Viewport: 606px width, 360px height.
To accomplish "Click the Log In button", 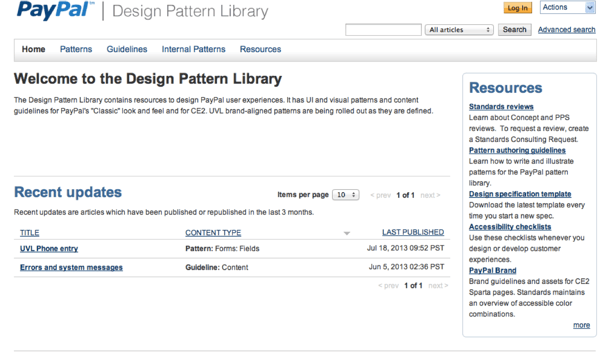I will point(517,8).
